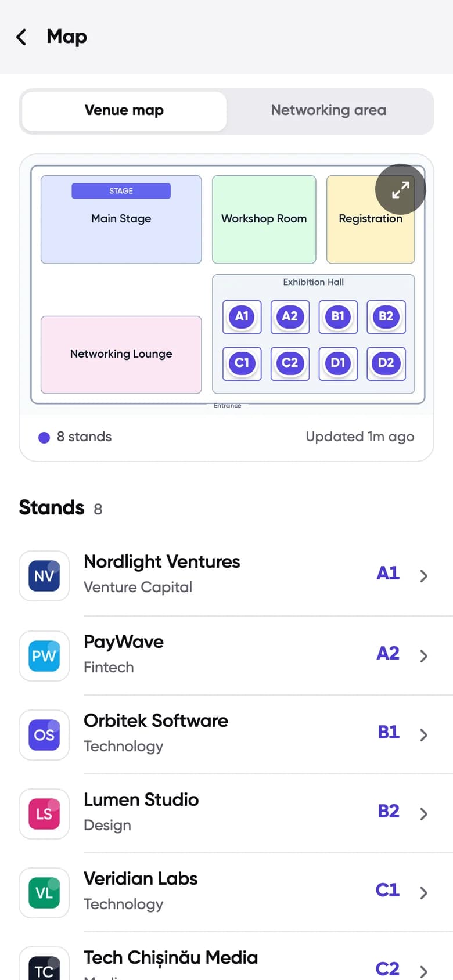Viewport: 453px width, 980px height.
Task: Expand the venue map to fullscreen
Action: pyautogui.click(x=400, y=189)
